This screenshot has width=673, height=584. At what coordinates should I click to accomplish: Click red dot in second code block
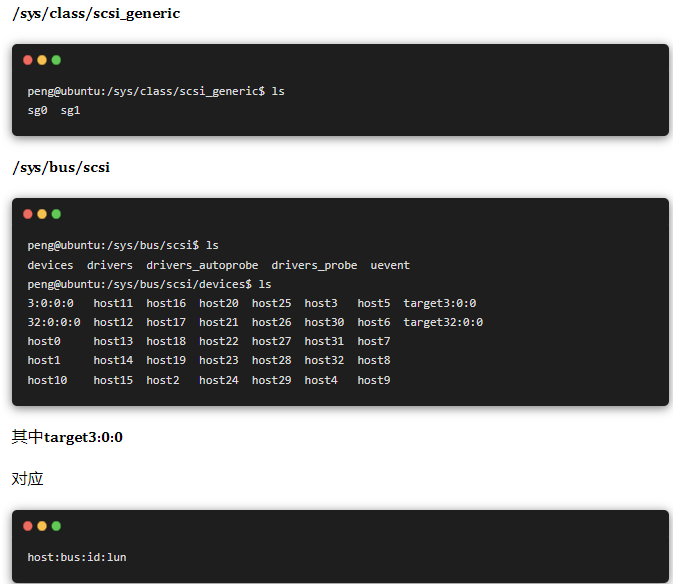(28, 214)
